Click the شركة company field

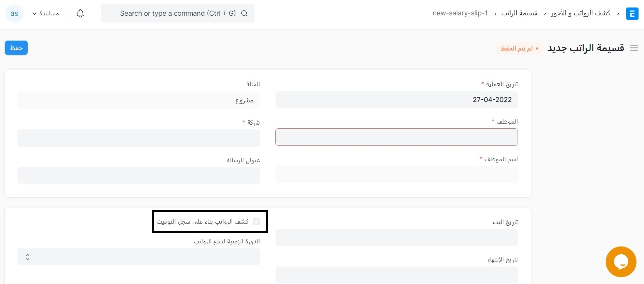pos(139,138)
